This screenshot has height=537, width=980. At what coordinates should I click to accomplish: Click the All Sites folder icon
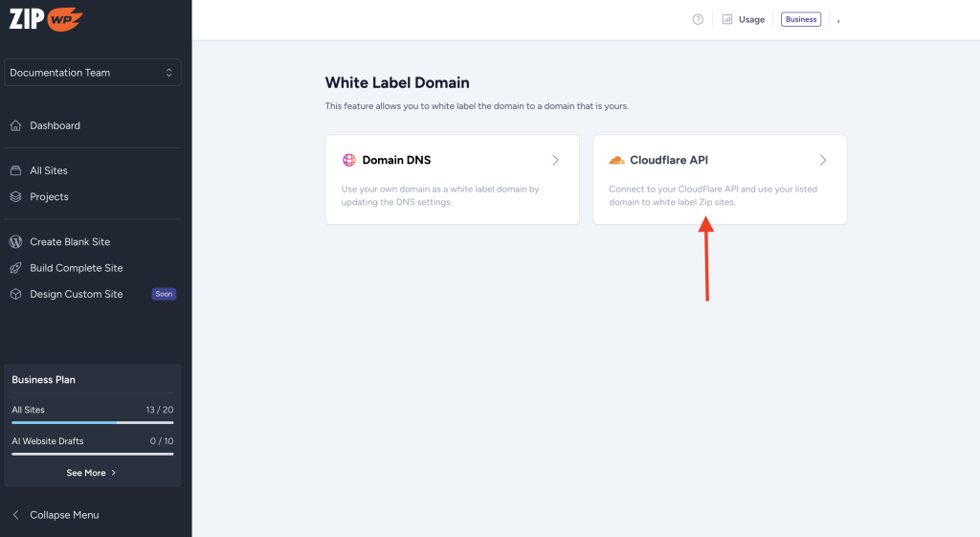coord(15,170)
